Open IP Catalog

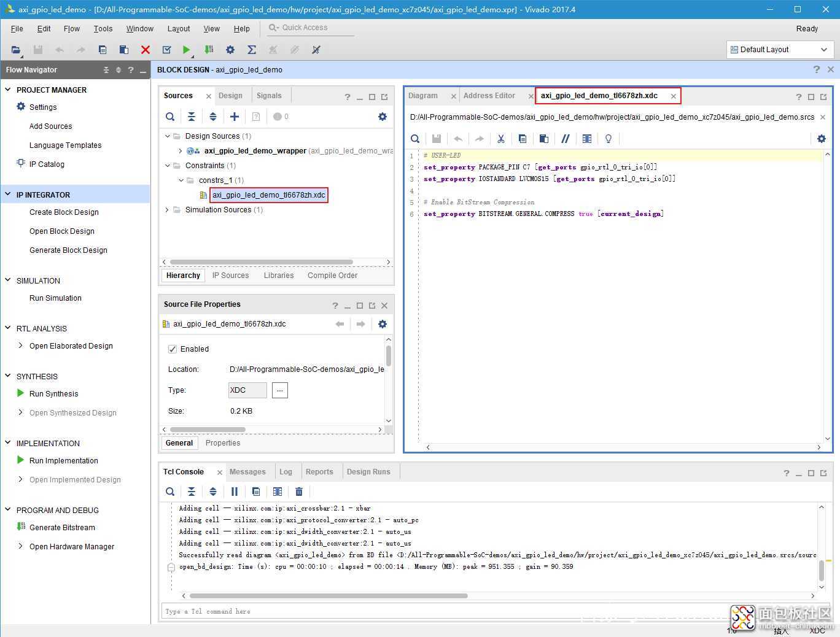click(x=47, y=164)
